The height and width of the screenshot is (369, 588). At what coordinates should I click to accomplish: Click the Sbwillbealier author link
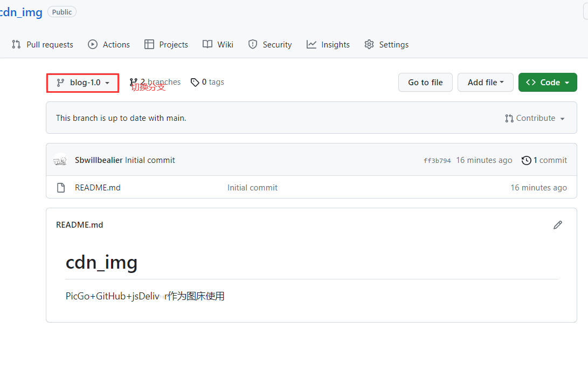pyautogui.click(x=99, y=160)
